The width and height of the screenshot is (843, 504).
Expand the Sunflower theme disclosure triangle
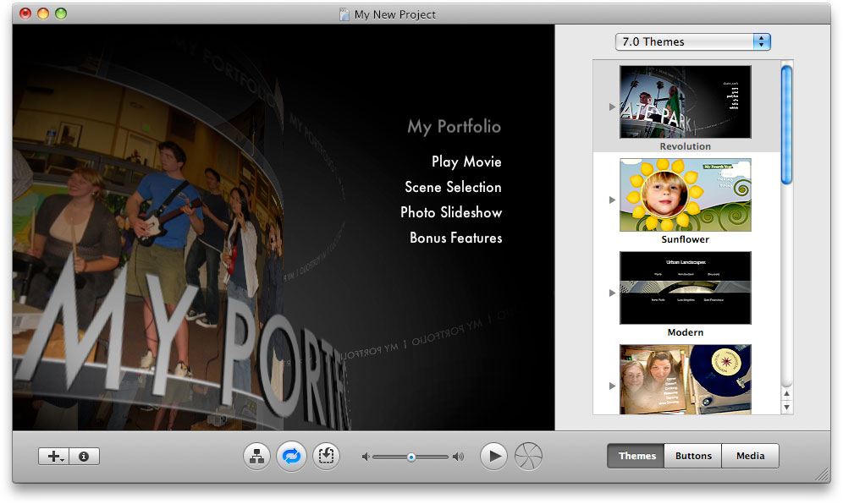[x=613, y=200]
